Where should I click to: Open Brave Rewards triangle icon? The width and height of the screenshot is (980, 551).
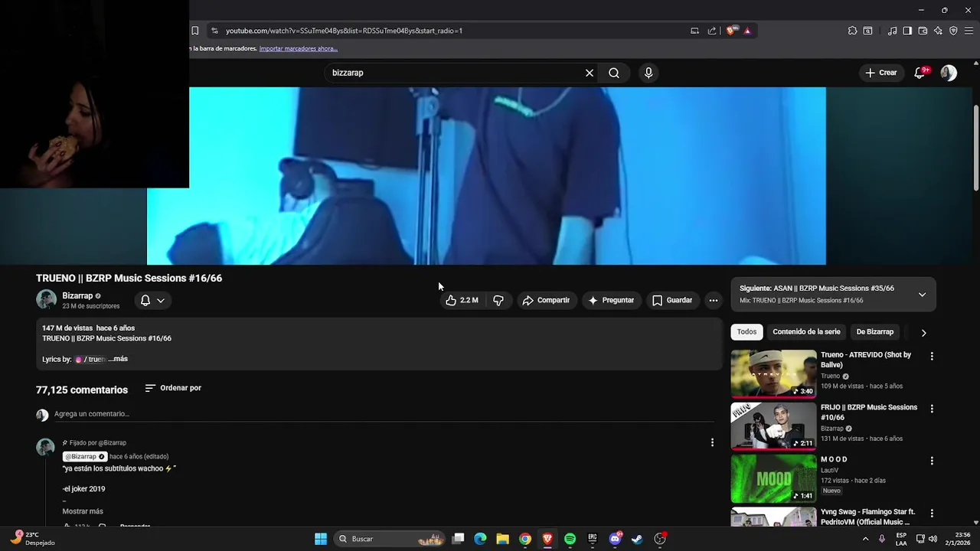[747, 31]
